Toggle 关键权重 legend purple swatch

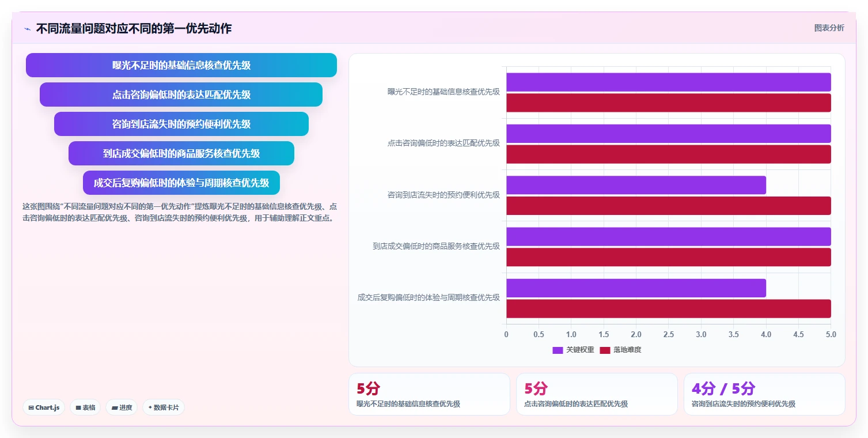[x=558, y=350]
